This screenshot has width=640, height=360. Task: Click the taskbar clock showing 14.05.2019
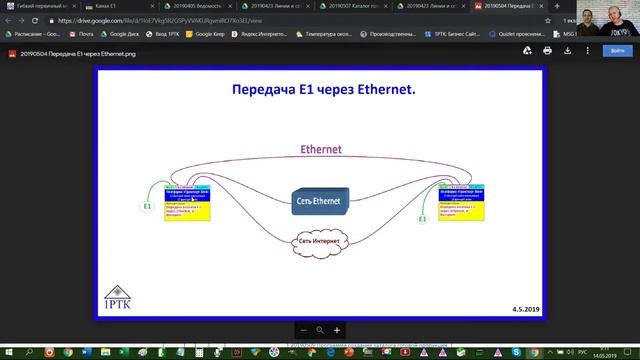605,353
